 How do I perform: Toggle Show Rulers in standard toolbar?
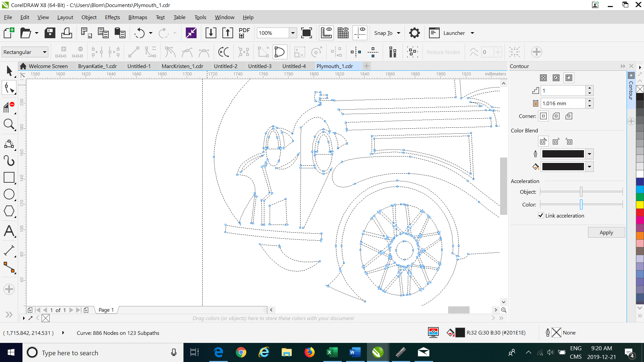tap(326, 33)
